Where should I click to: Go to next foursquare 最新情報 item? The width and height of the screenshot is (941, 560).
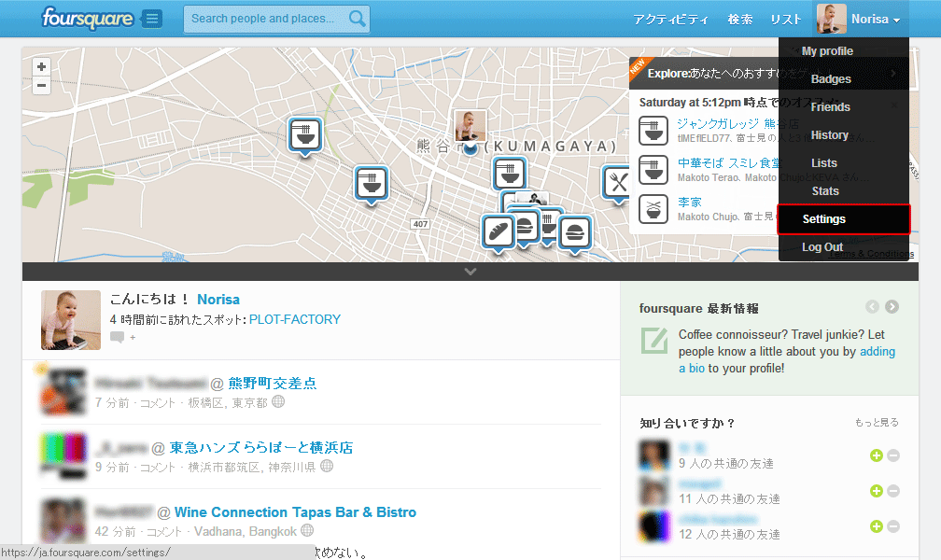(x=892, y=307)
